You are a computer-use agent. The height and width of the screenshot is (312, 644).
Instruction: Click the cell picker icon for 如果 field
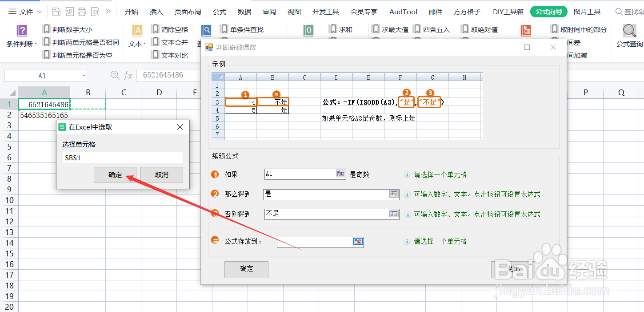pos(341,174)
